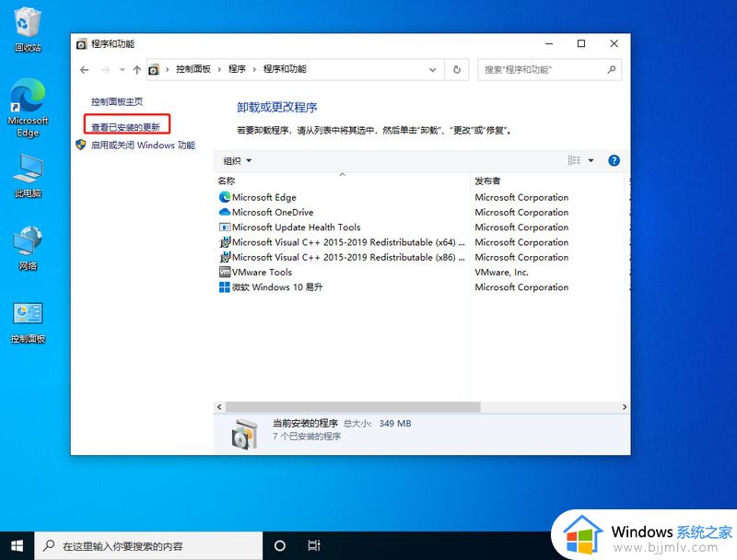The image size is (737, 560).
Task: Select Microsoft Update Health Tools row
Action: [x=422, y=227]
